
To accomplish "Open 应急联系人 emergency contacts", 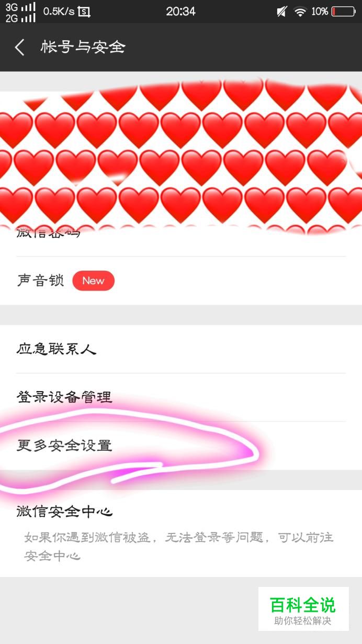I will [x=181, y=349].
